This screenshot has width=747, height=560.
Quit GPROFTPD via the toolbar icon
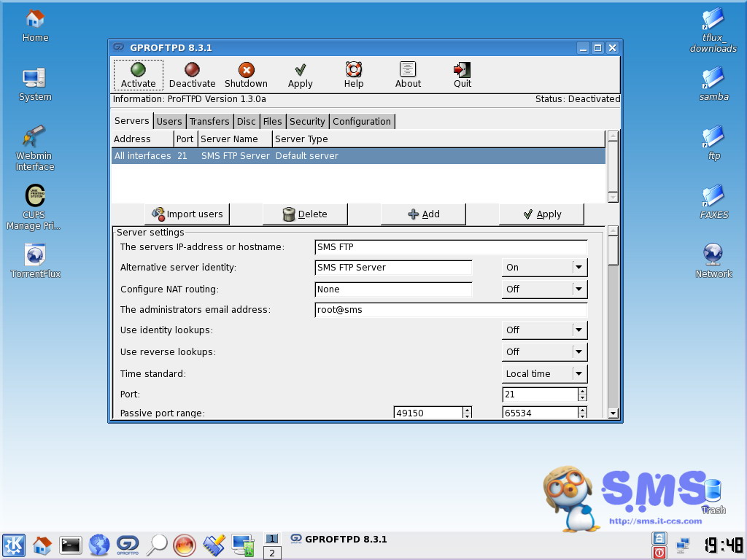click(461, 74)
